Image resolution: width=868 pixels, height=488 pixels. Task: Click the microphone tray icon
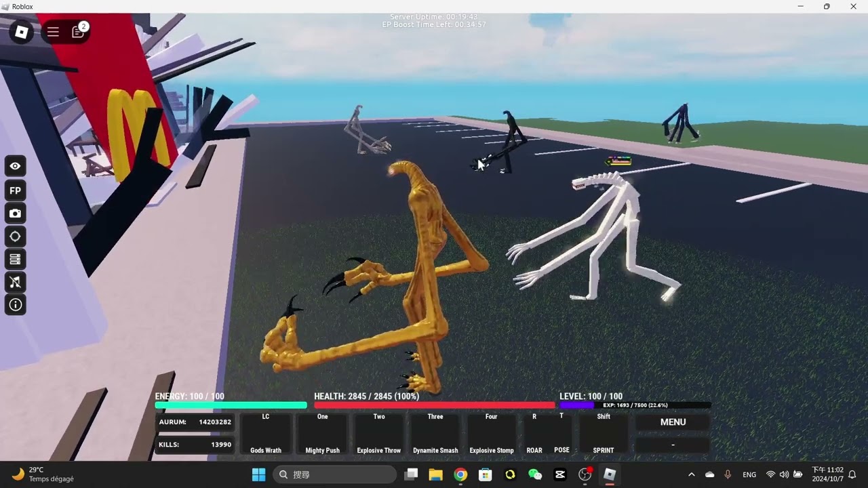pos(728,474)
